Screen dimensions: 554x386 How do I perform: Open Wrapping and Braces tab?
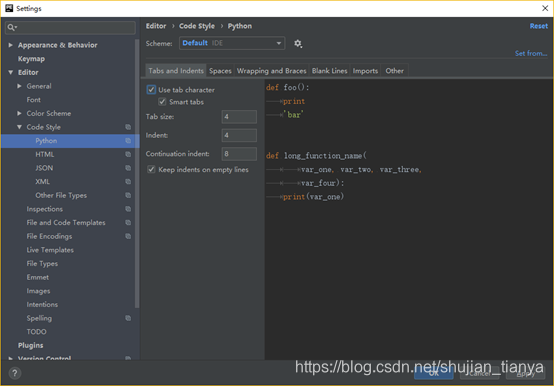click(271, 71)
